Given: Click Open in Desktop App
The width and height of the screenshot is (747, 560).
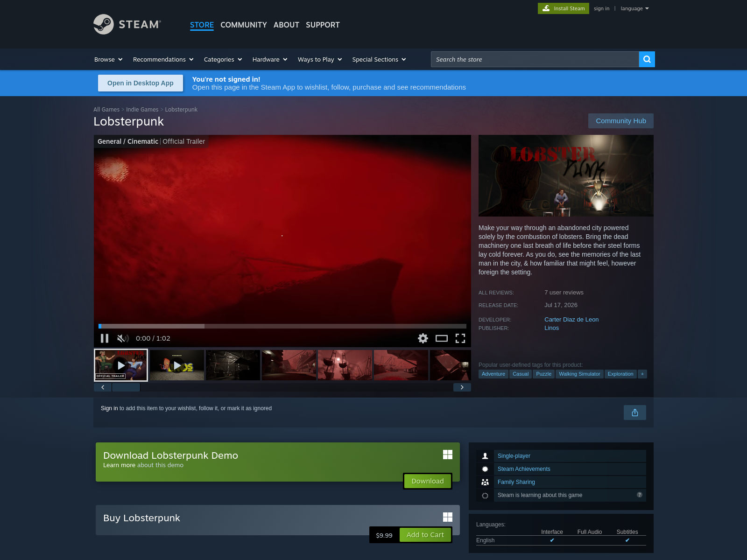Looking at the screenshot, I should (141, 83).
